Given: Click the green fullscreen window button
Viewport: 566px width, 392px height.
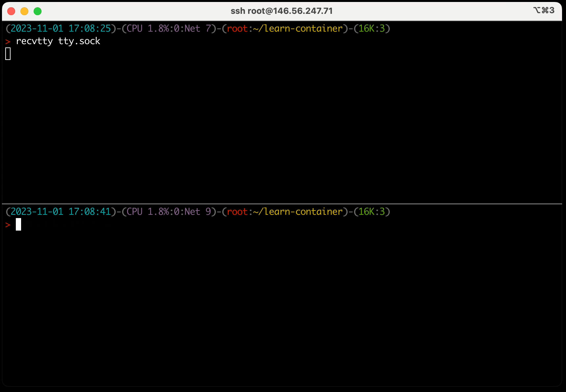Looking at the screenshot, I should 38,11.
